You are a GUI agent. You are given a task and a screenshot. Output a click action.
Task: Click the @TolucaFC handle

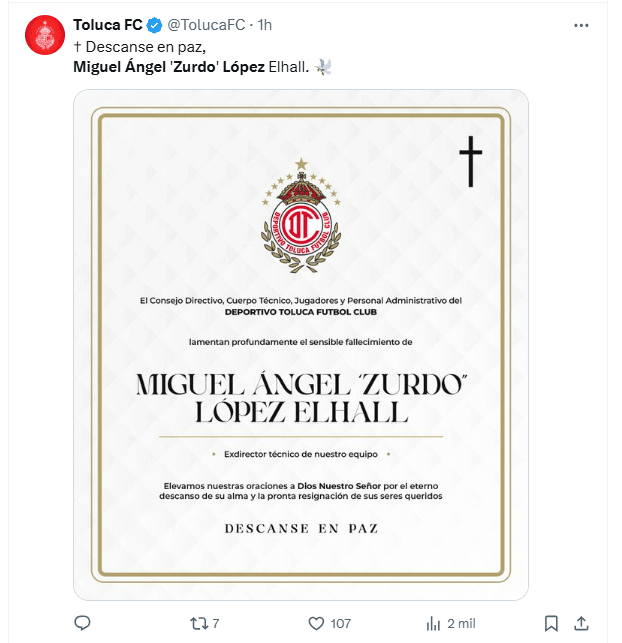206,25
